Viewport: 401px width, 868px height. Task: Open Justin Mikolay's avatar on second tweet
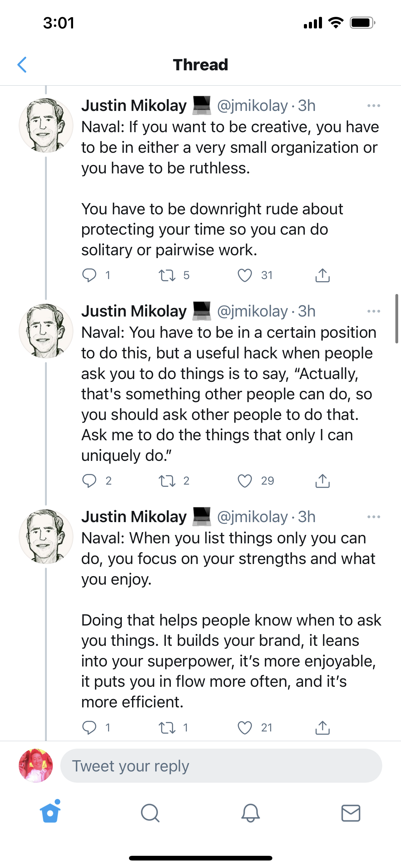pos(46,331)
